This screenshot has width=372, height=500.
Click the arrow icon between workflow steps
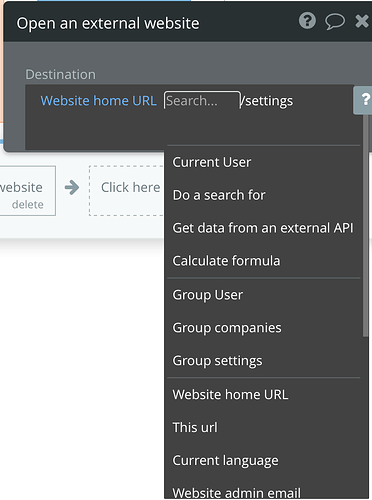[72, 188]
